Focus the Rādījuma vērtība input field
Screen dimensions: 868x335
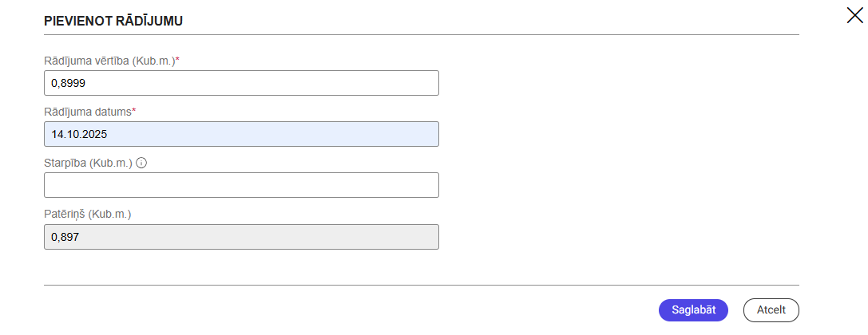point(241,83)
